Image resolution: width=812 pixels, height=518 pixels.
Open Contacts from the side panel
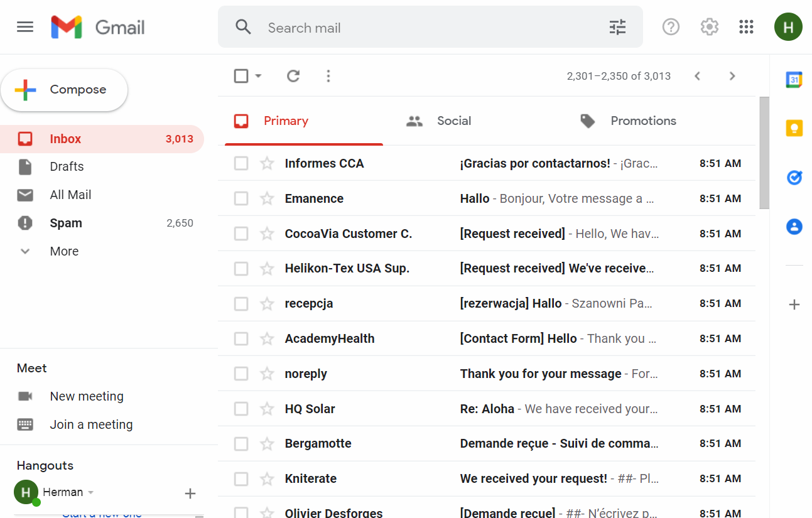pos(794,227)
